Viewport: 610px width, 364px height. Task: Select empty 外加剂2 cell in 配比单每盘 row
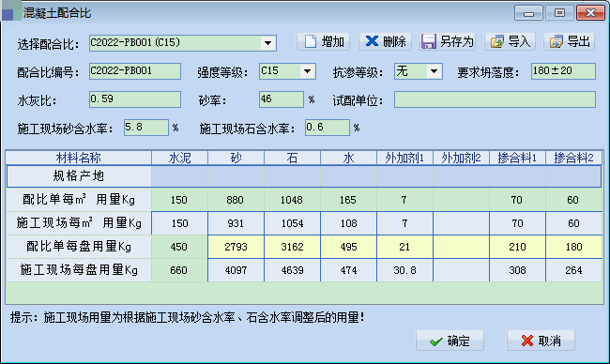[x=461, y=247]
